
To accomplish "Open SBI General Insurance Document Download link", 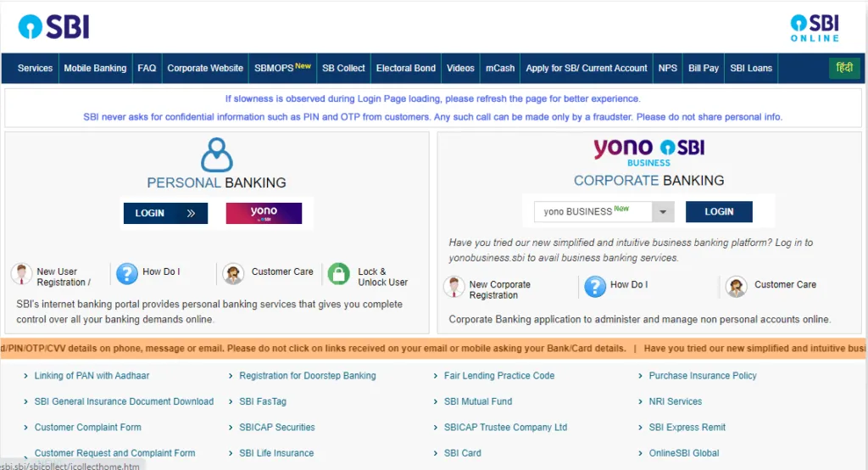I will tap(124, 401).
